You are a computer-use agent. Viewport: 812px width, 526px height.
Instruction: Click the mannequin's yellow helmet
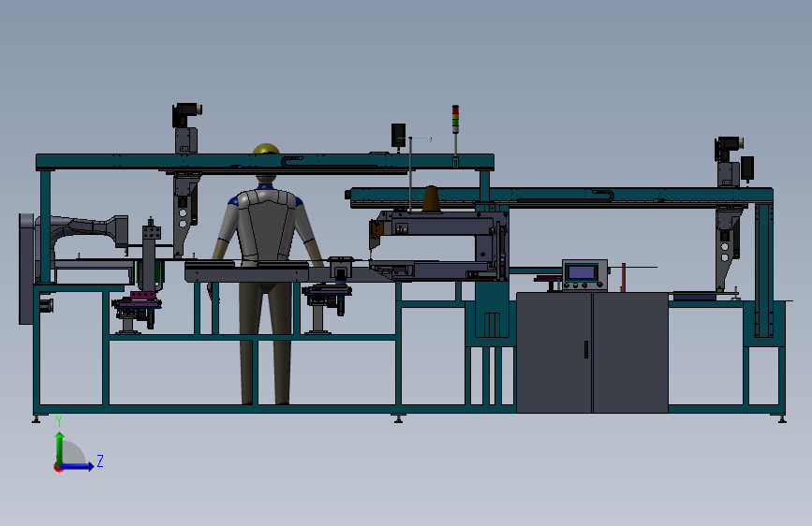(x=266, y=149)
